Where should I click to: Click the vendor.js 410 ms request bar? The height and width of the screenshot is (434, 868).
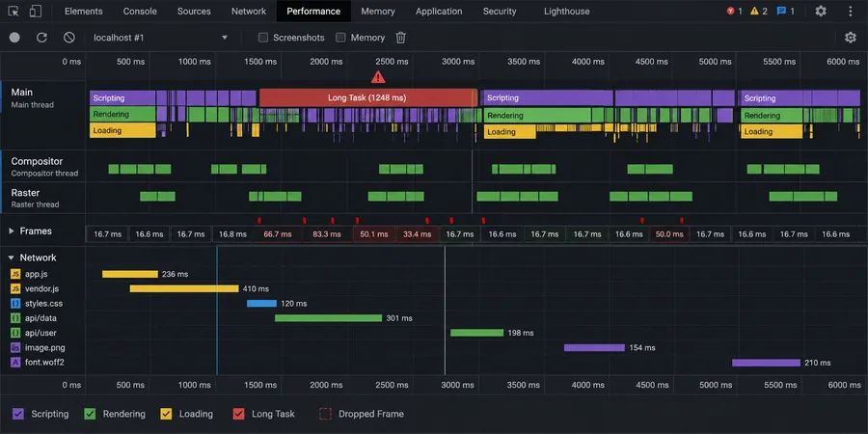[184, 289]
